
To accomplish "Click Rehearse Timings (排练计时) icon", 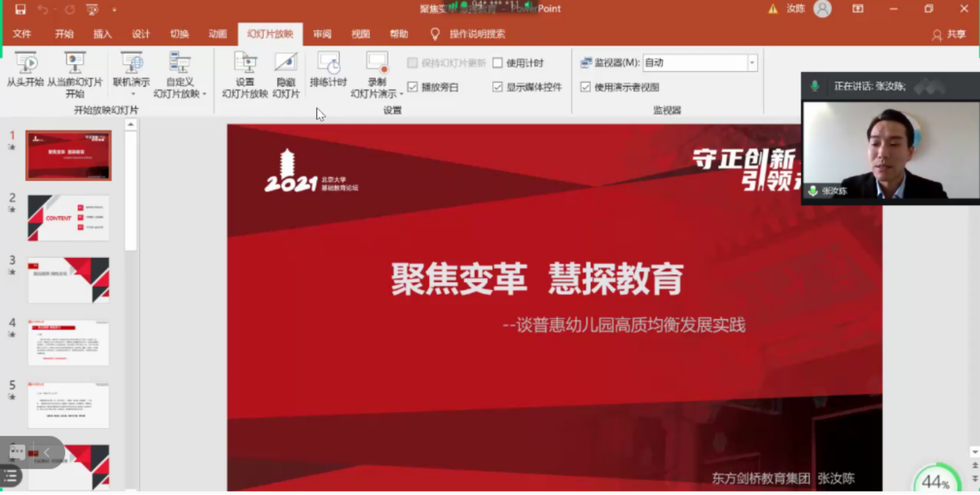I will pos(329,64).
